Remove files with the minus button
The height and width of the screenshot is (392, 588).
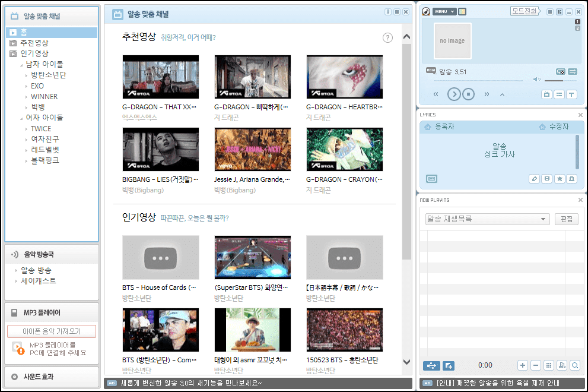coord(536,365)
